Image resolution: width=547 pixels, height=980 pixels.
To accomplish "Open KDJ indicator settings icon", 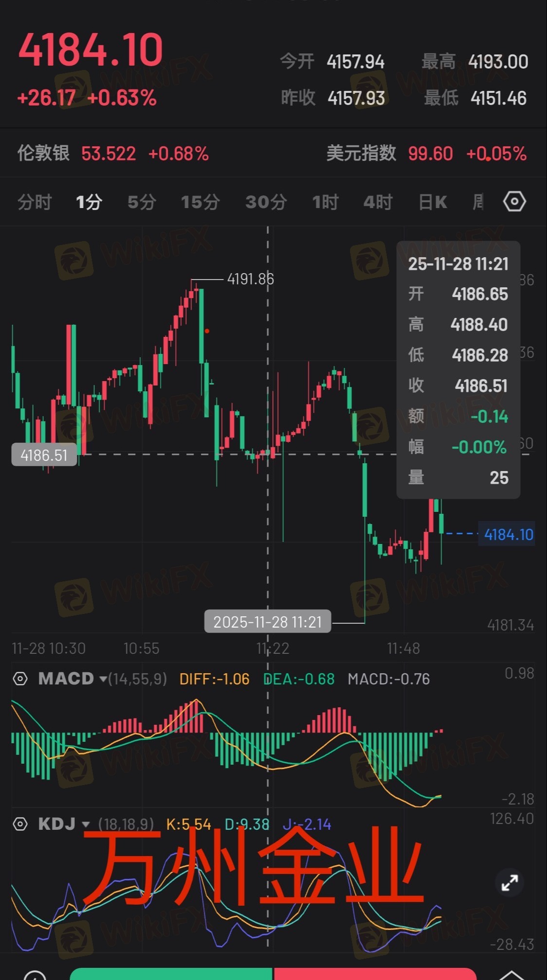I will [x=20, y=824].
